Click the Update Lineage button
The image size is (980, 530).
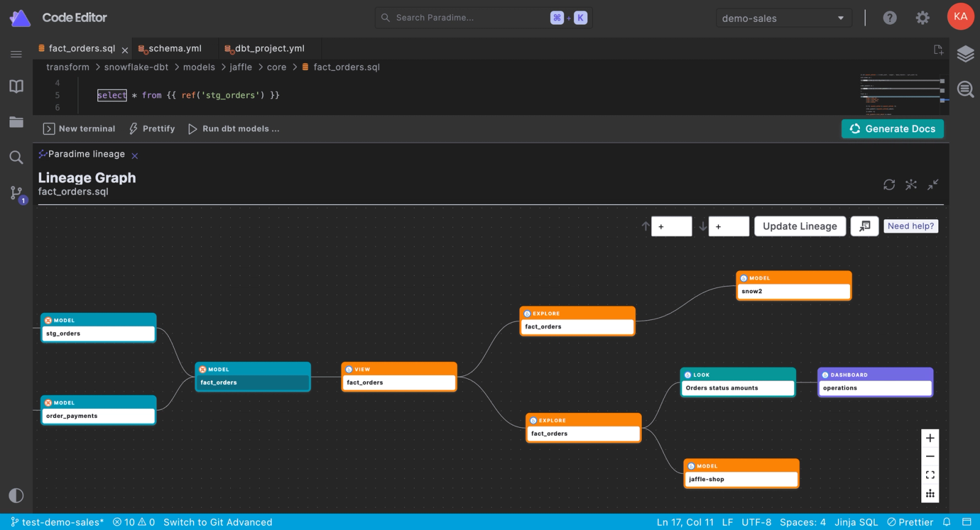800,226
